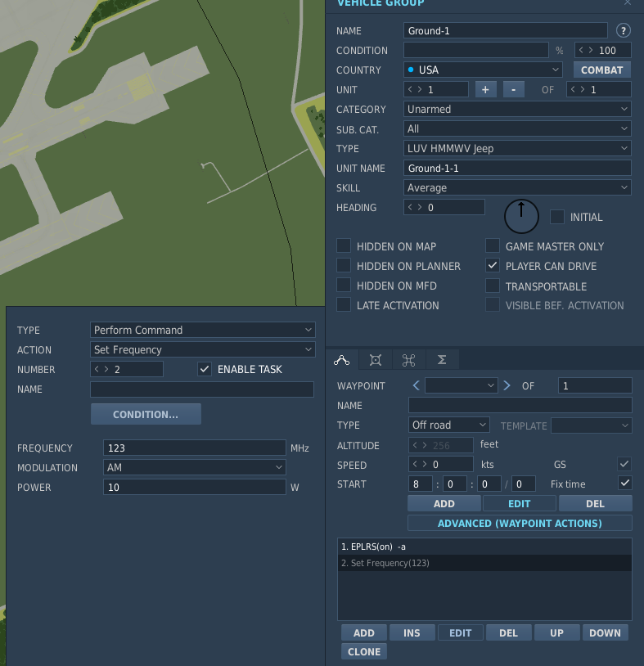Open the Vehicle Group help question mark
Screen dimensions: 644x666
point(624,30)
